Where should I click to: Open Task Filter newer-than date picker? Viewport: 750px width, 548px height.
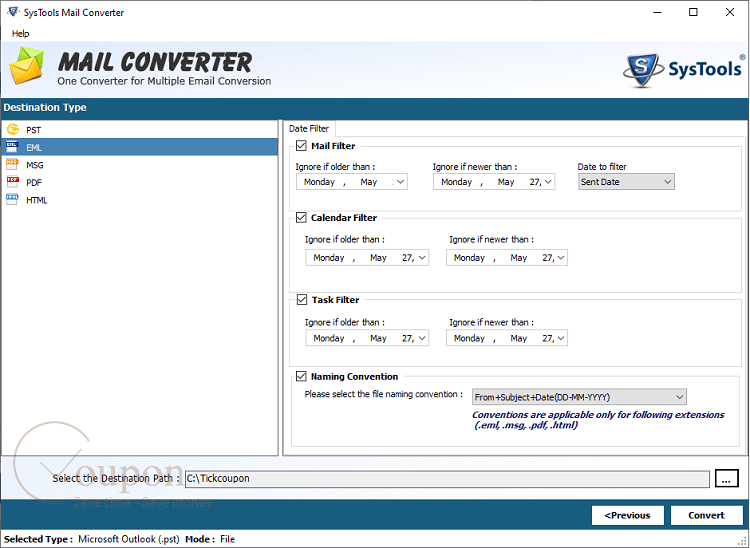pos(561,338)
